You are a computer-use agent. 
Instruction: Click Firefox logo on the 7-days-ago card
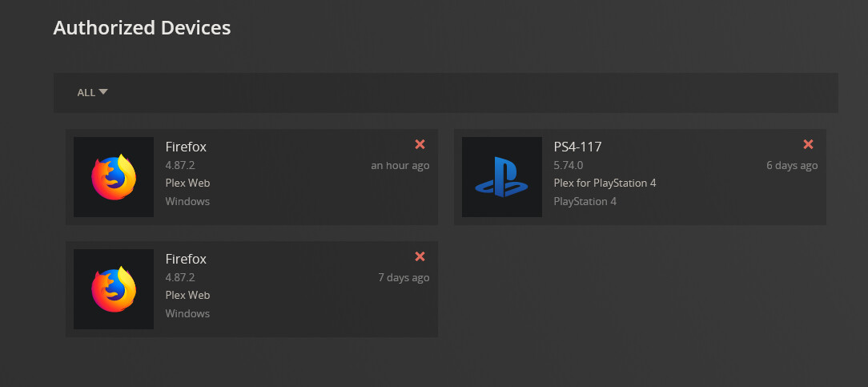114,289
